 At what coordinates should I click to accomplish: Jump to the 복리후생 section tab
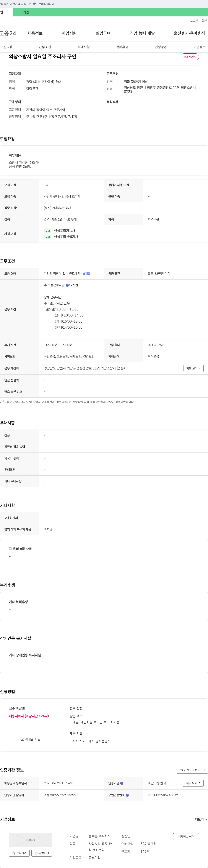coord(122,47)
